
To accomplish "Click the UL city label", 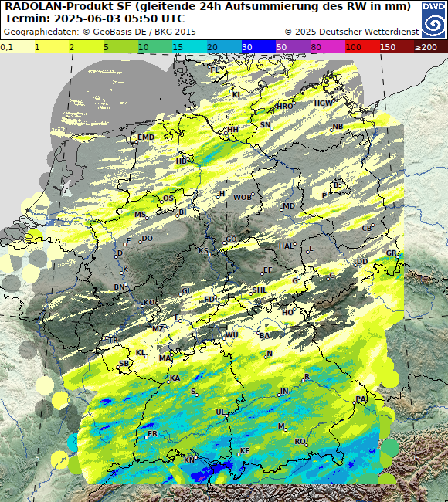I will (x=220, y=412).
